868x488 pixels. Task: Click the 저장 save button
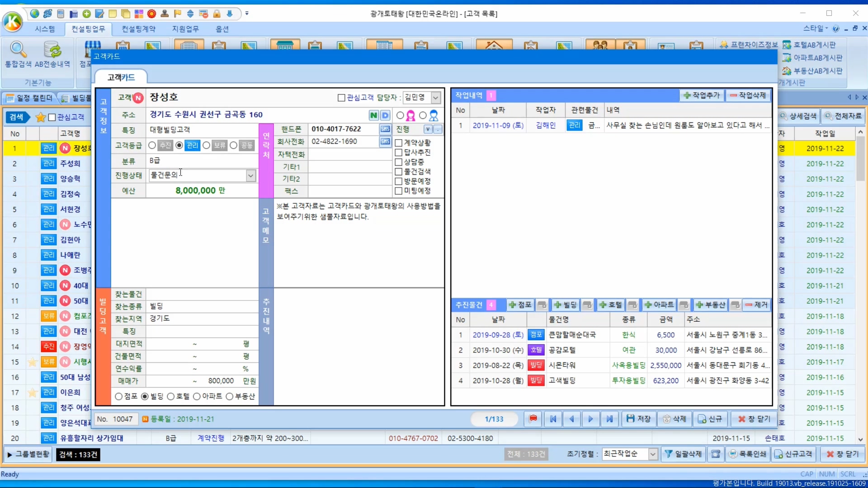pyautogui.click(x=638, y=419)
